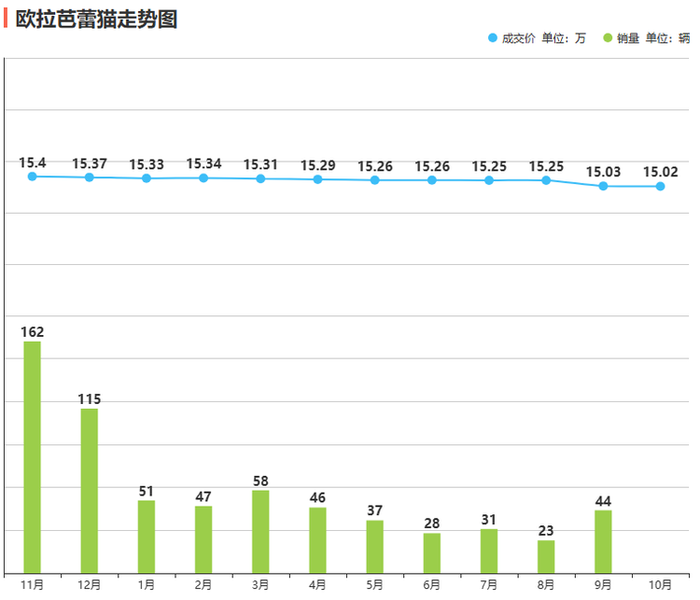Click the green 销量 legend dot
Viewport: 700px width, 600px height.
click(608, 38)
